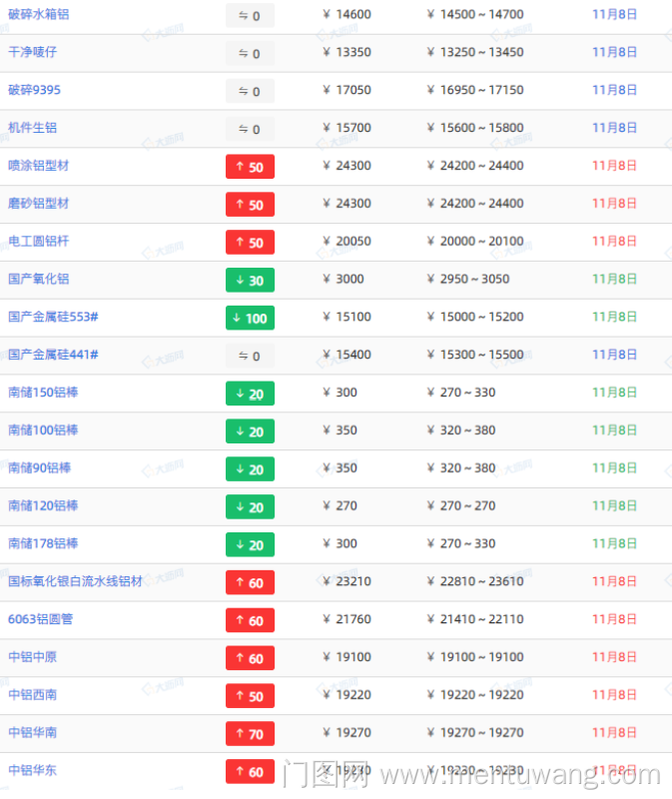The image size is (672, 799).
Task: Click the red up-60 badge for 中铝中原
Action: click(x=250, y=658)
